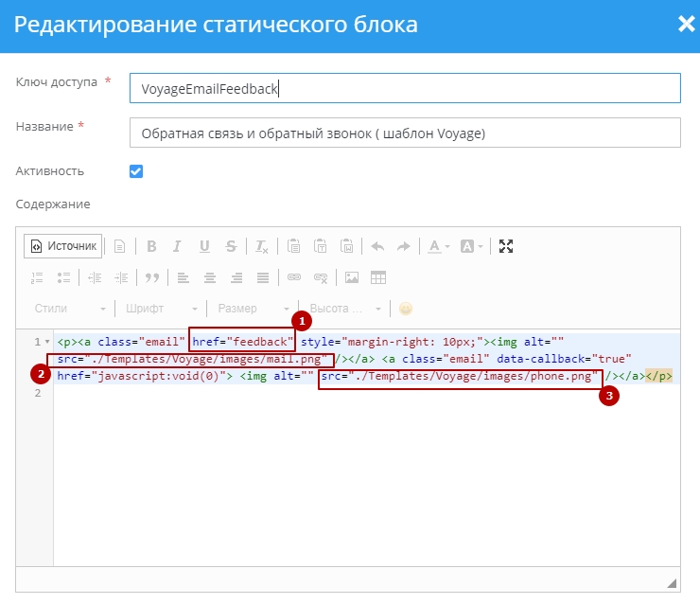Image resolution: width=700 pixels, height=604 pixels.
Task: Open the text color picker
Action: pos(437,246)
